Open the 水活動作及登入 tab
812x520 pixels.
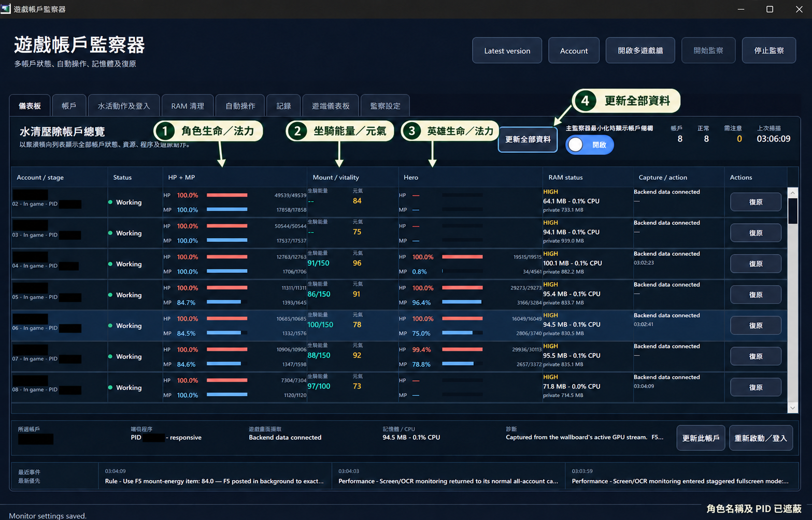pos(124,106)
